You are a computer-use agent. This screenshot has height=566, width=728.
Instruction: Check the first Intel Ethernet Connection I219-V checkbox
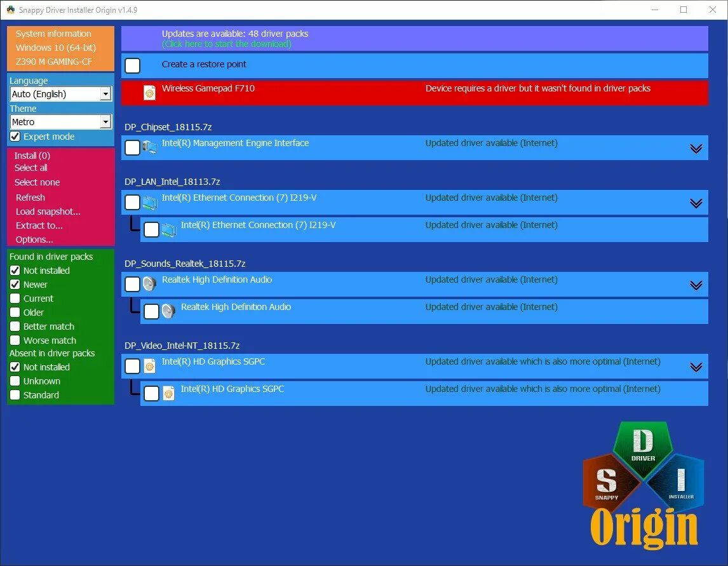point(132,203)
